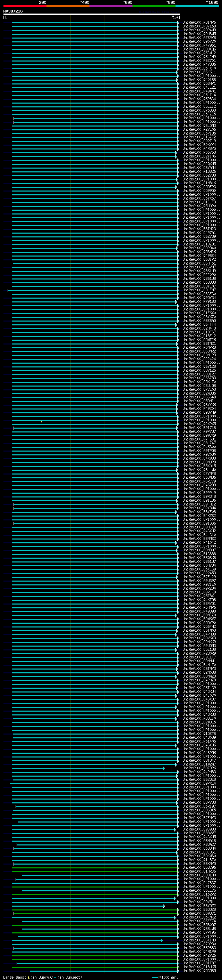Viewport: 222px width, 980px height.
Task: Open hit UniRef100_Q9USW5
Action: (199, 34)
